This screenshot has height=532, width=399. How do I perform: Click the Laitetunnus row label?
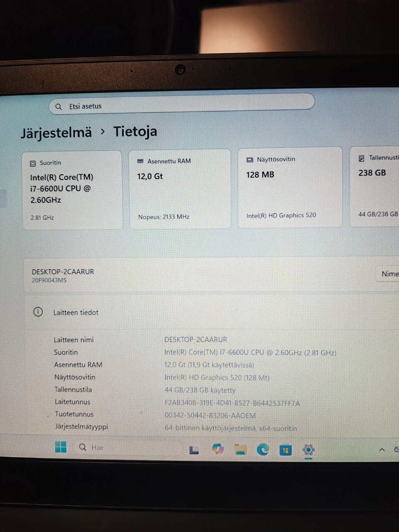[72, 402]
